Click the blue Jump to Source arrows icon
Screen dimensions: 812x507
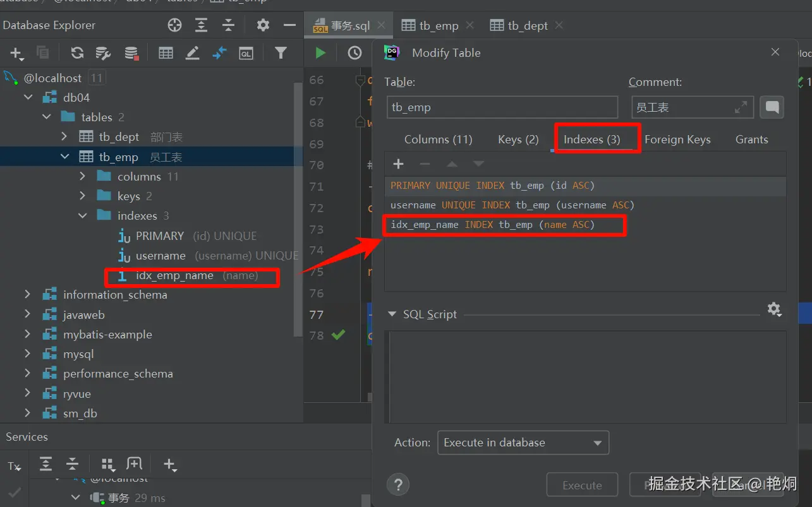pyautogui.click(x=219, y=53)
